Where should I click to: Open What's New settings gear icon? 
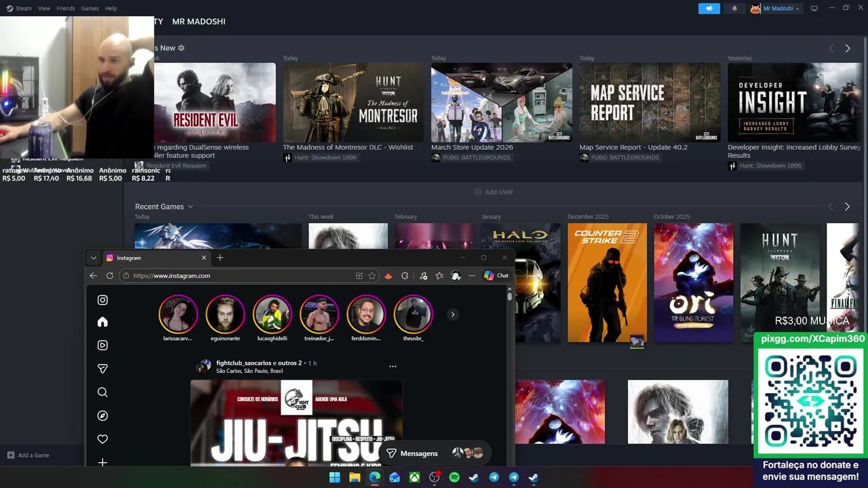(181, 48)
